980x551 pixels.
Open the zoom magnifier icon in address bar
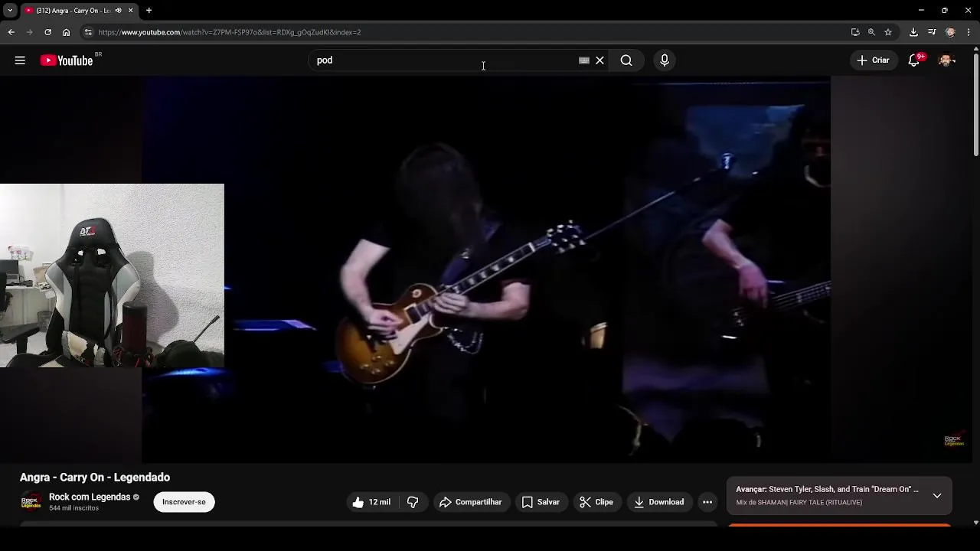(871, 32)
